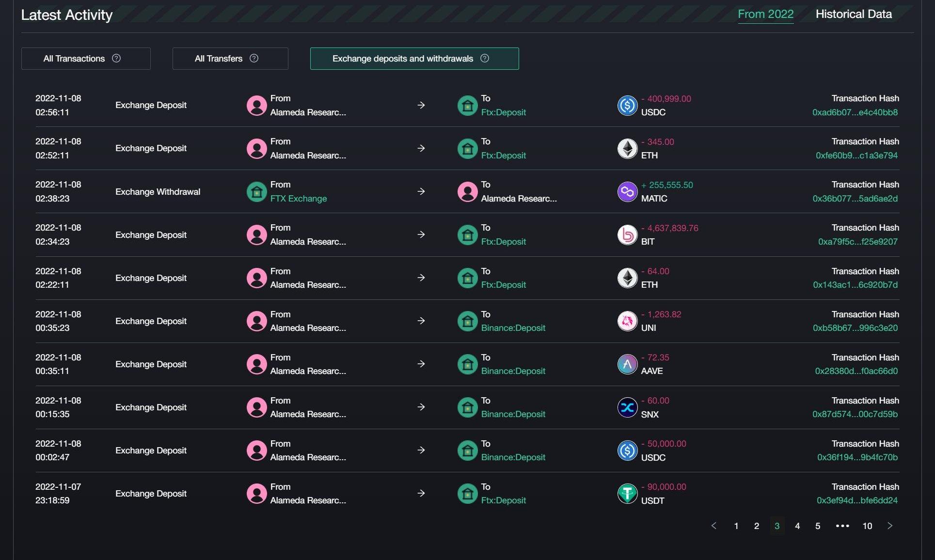This screenshot has height=560, width=935.
Task: Expand hidden pages via ellipsis in pagination
Action: [842, 526]
